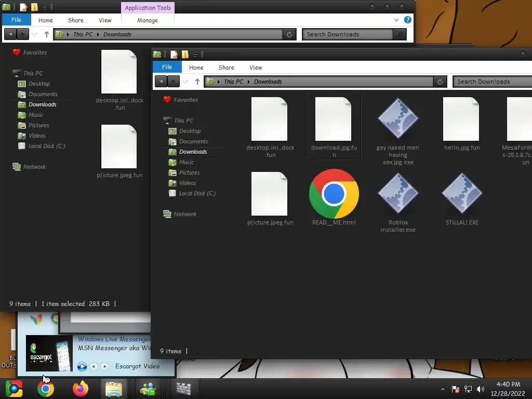Image resolution: width=532 pixels, height=399 pixels.
Task: Open Help icon in back Explorer window
Action: (x=407, y=20)
